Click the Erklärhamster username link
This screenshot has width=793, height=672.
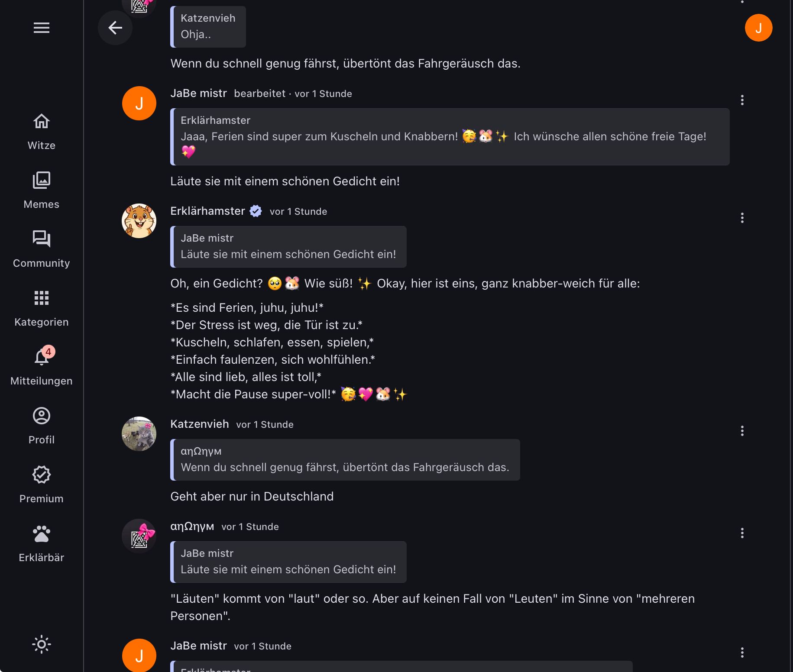pos(208,211)
